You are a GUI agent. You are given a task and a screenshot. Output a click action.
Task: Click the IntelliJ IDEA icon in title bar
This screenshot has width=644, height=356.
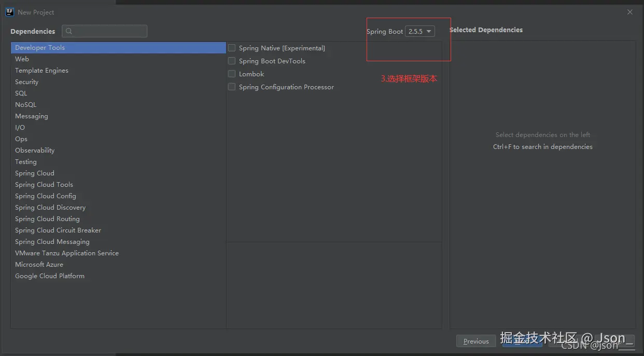(x=9, y=12)
